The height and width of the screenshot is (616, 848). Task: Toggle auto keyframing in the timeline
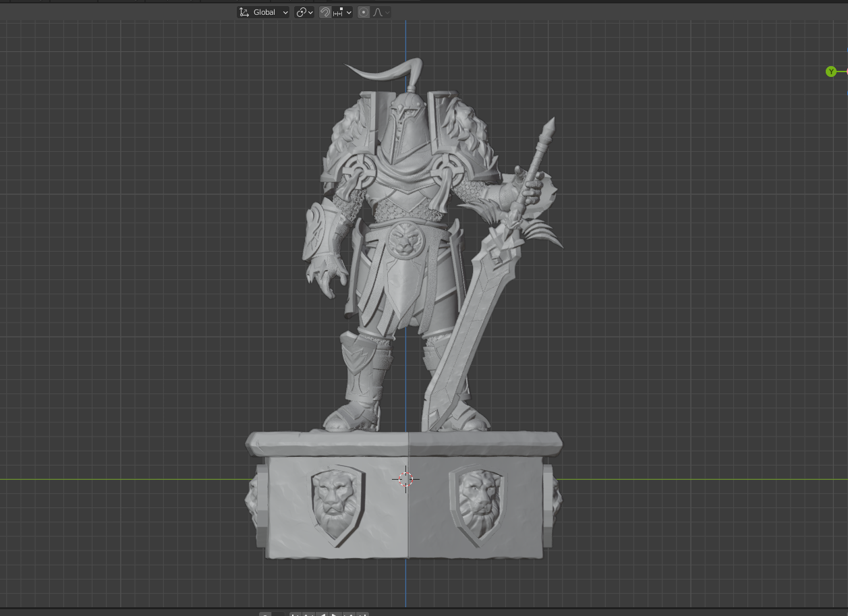click(265, 614)
